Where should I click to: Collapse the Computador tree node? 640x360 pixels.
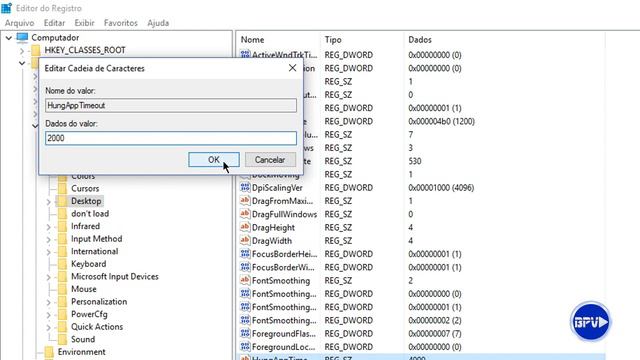click(9, 38)
